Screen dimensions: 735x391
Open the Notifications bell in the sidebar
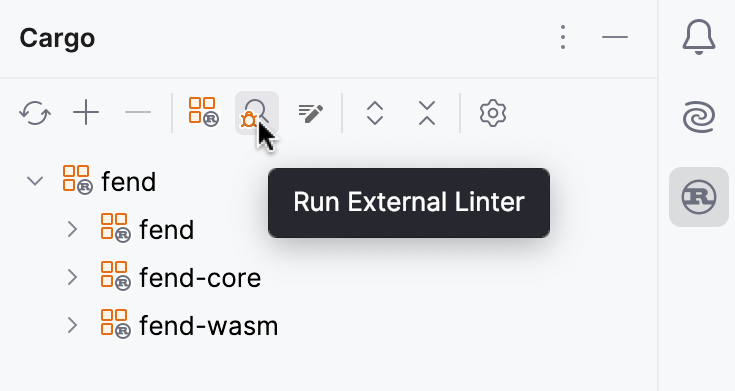tap(698, 37)
